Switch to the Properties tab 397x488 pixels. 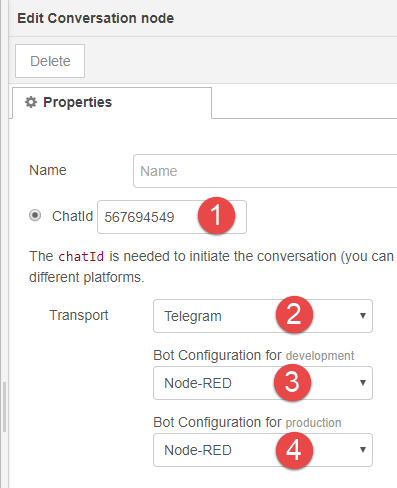[x=112, y=103]
